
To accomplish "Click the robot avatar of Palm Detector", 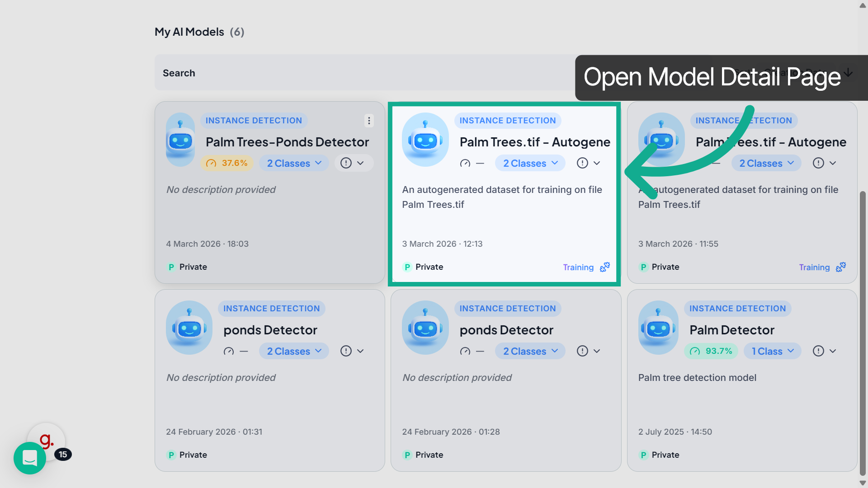I will pyautogui.click(x=658, y=328).
